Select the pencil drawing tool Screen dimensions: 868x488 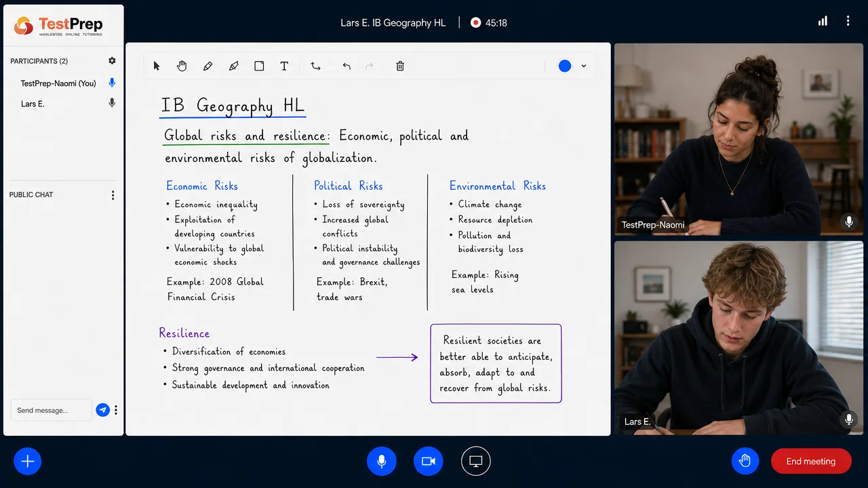coord(208,66)
